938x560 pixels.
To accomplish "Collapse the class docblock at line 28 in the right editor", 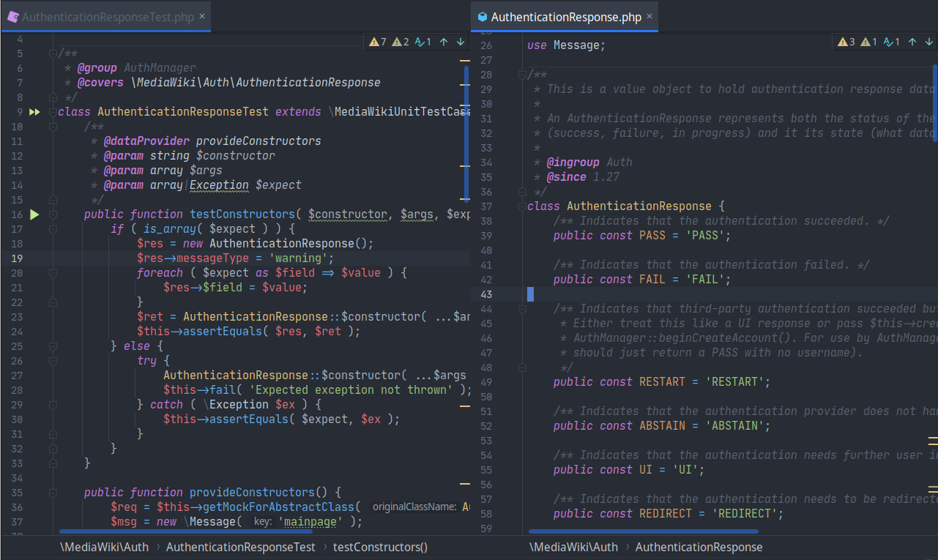I will 522,75.
